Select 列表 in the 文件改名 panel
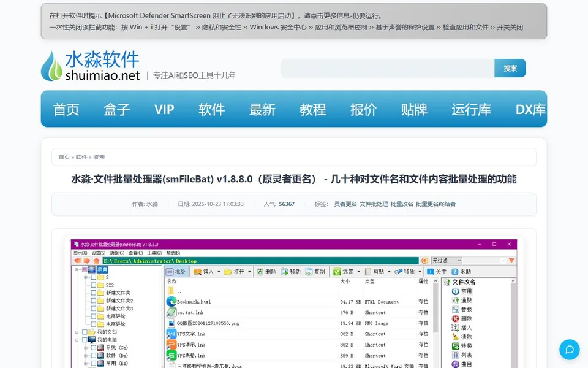 (462, 355)
